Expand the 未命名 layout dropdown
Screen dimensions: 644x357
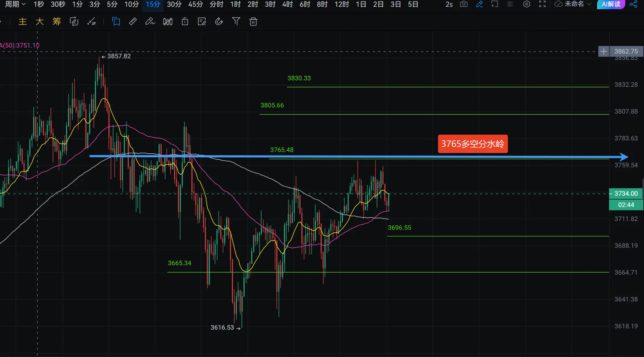[x=577, y=4]
